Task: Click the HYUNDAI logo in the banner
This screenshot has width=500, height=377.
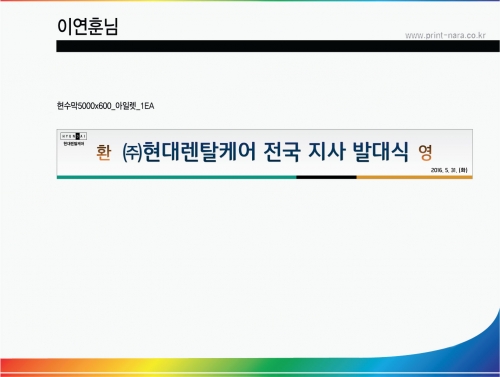Action: click(74, 136)
